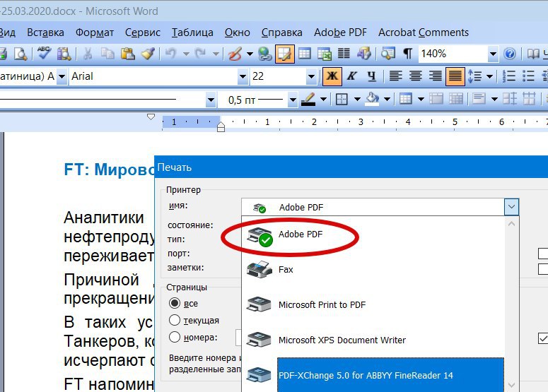The height and width of the screenshot is (392, 548).
Task: Run the spelling and grammar check
Action: coord(44,54)
